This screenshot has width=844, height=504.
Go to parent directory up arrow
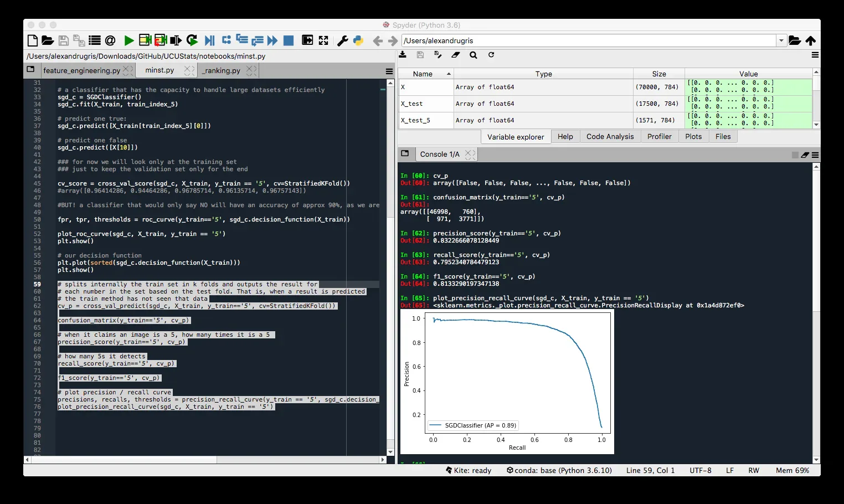811,40
